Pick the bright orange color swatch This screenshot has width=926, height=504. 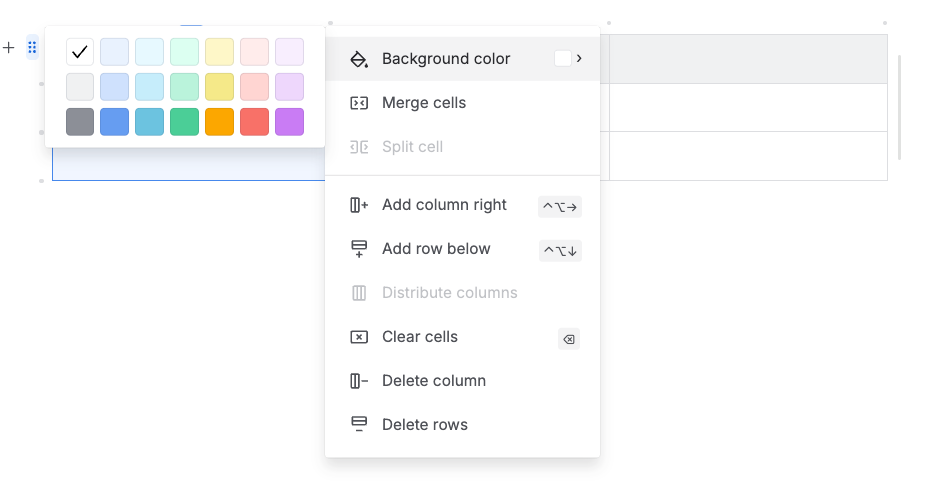[220, 122]
